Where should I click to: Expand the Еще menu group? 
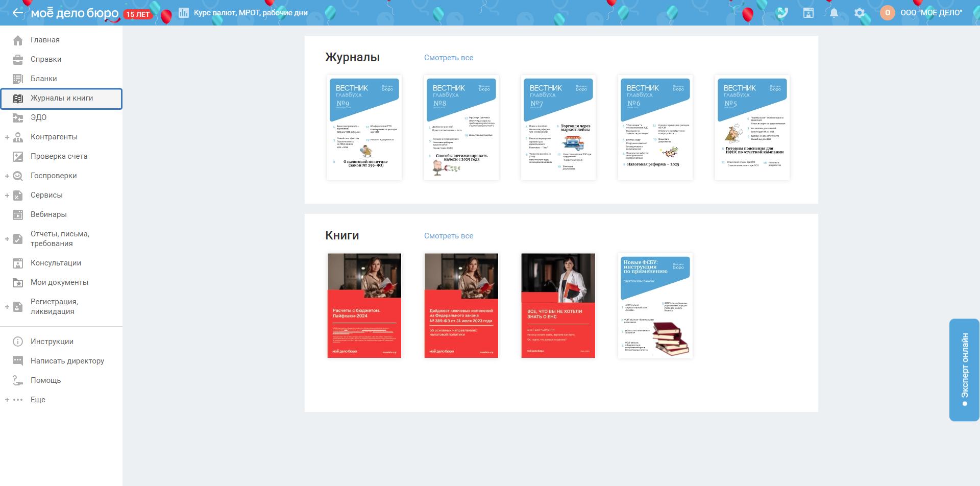[x=7, y=400]
